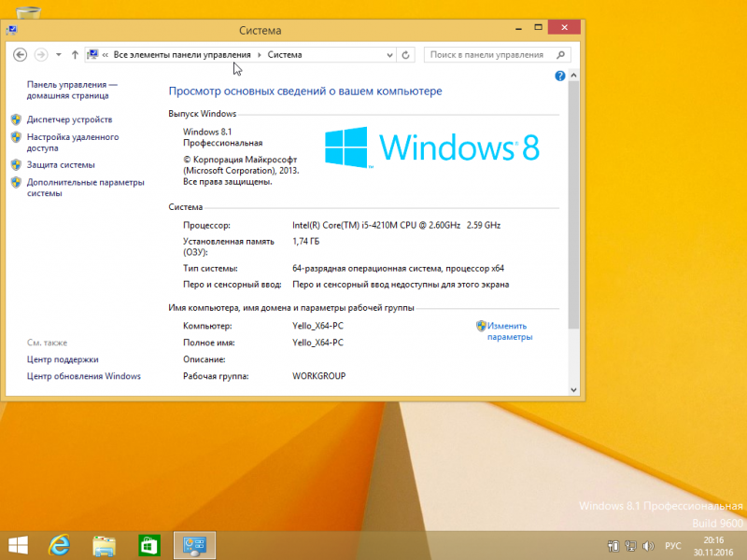Go up one level with the up arrow

click(x=75, y=55)
